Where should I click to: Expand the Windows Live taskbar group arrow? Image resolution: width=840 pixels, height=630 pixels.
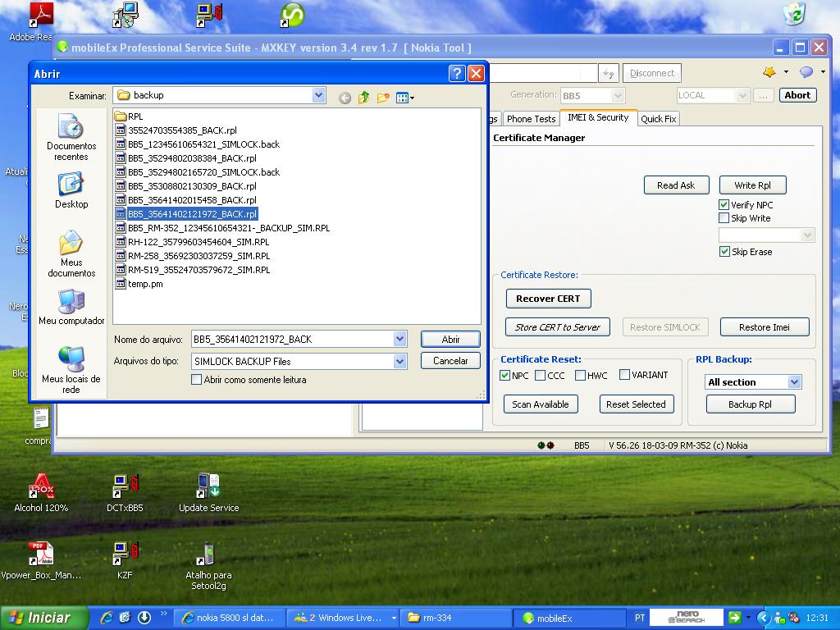(394, 618)
